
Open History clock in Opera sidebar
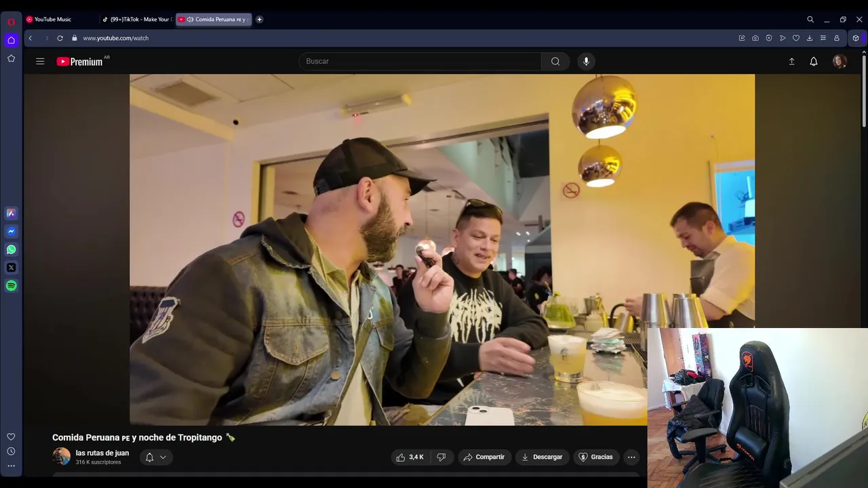tap(11, 451)
